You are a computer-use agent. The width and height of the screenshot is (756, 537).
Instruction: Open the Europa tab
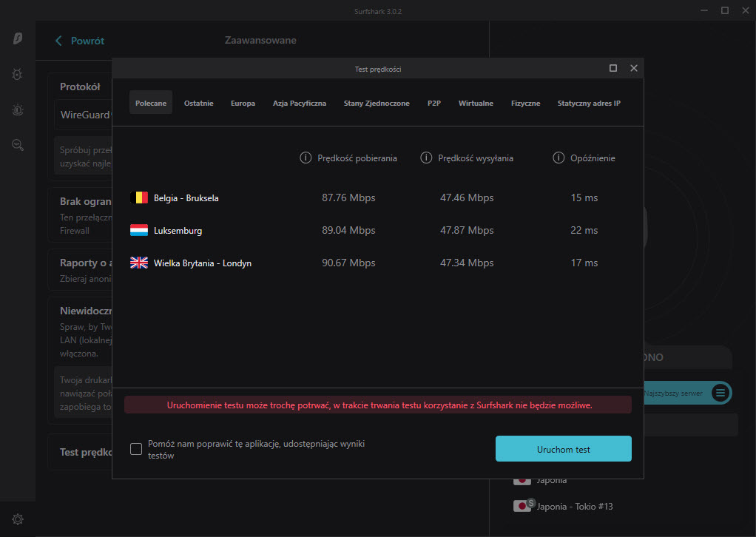[x=243, y=103]
